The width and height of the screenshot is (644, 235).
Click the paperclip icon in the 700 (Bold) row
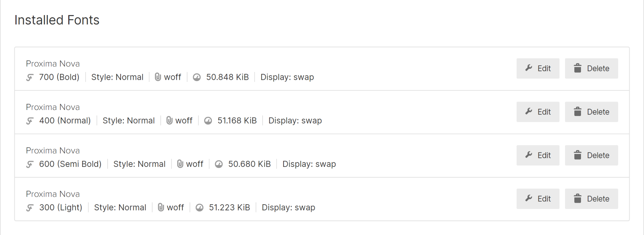tap(158, 77)
